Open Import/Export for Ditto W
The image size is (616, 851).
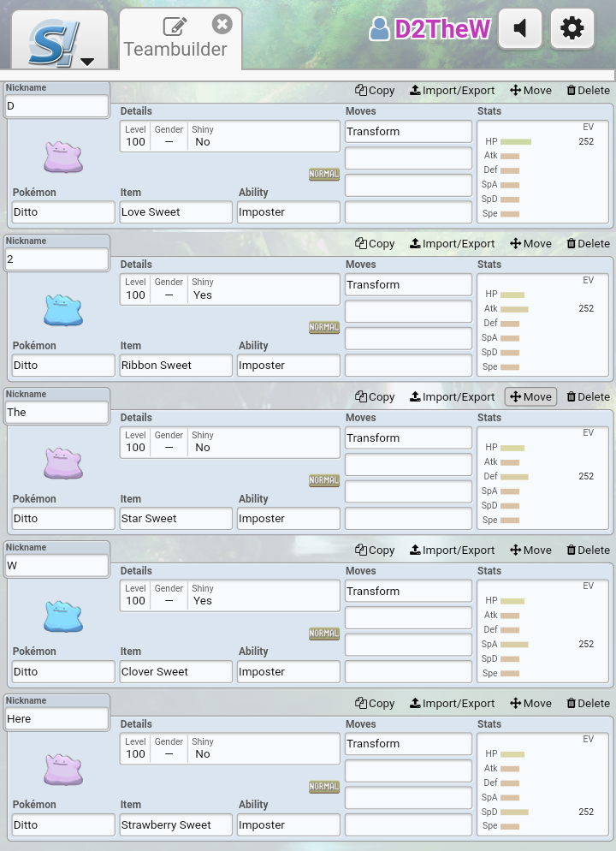pos(453,550)
